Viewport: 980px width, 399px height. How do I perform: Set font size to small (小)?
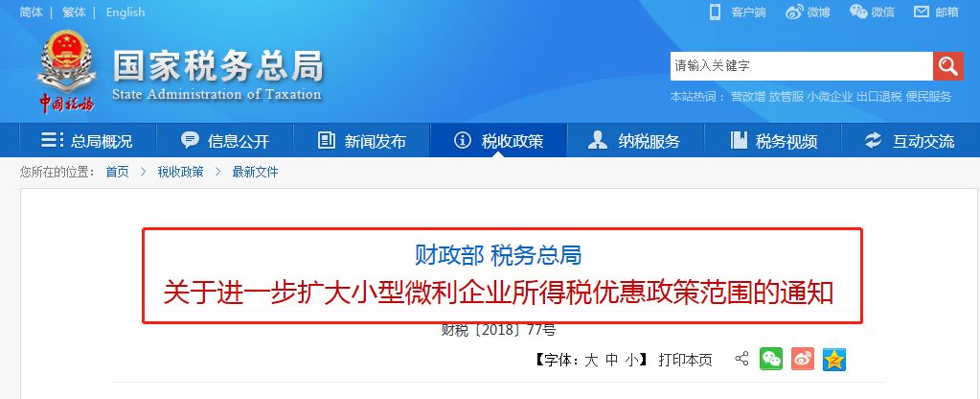(632, 361)
